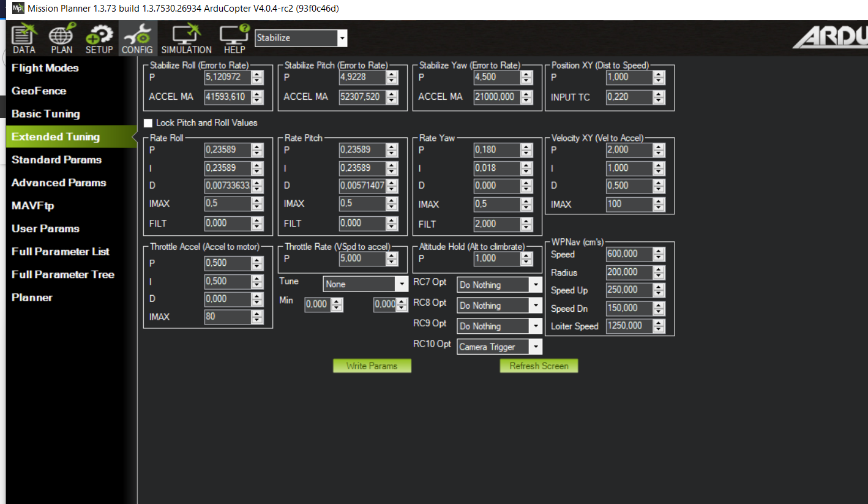Open the RC8 Opt dropdown
Image resolution: width=868 pixels, height=504 pixels.
click(499, 306)
